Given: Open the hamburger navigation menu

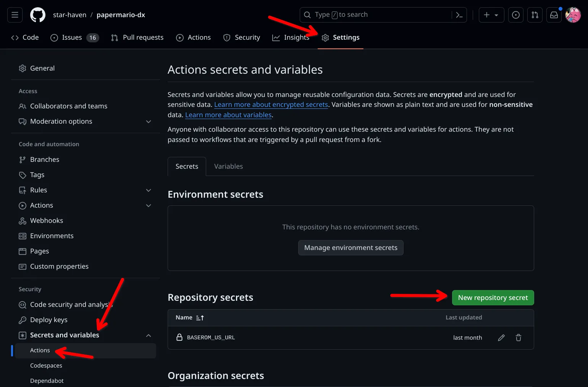Looking at the screenshot, I should (x=15, y=15).
